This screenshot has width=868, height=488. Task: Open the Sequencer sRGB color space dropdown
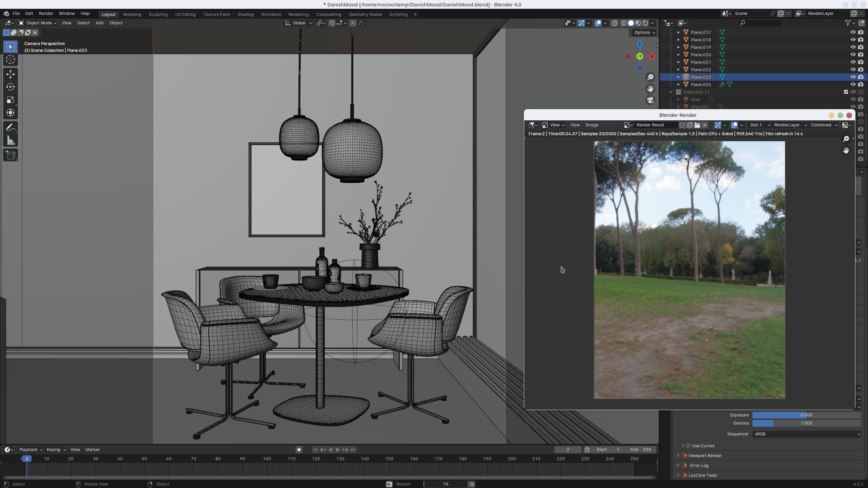point(806,434)
